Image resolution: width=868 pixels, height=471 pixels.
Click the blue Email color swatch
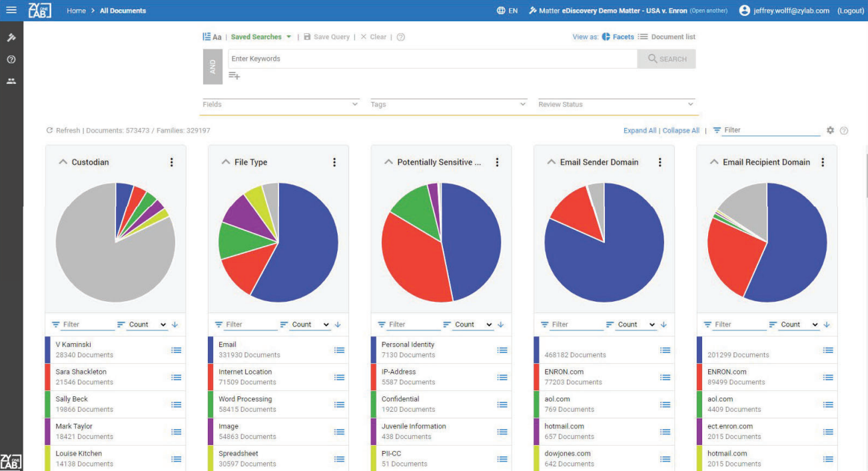(x=211, y=350)
